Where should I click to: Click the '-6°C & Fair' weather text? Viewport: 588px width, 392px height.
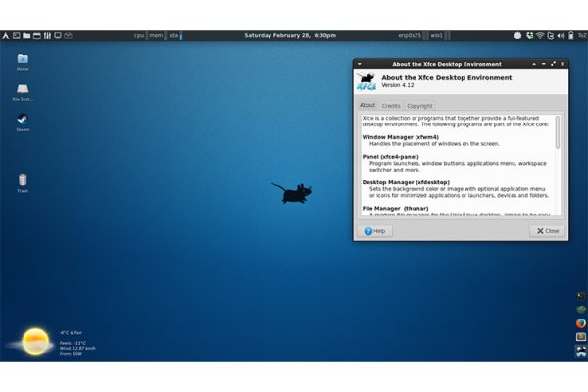tap(71, 333)
